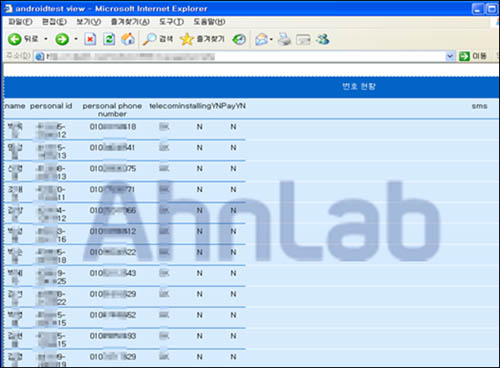
Task: Click the 이동 (Go) button
Action: coord(473,56)
